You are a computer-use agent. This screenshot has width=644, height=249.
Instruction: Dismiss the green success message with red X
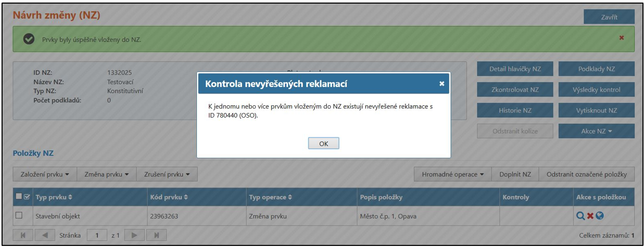[621, 38]
